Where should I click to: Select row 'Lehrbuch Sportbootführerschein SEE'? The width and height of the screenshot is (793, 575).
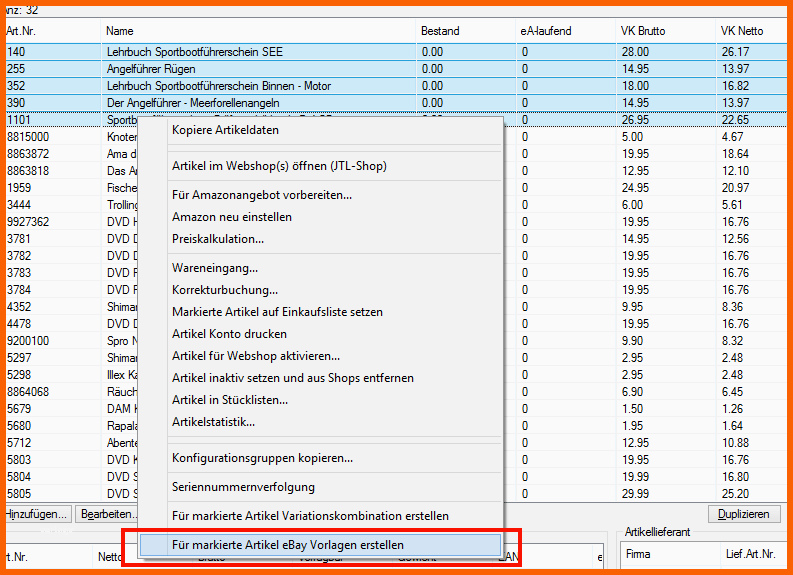pyautogui.click(x=396, y=52)
